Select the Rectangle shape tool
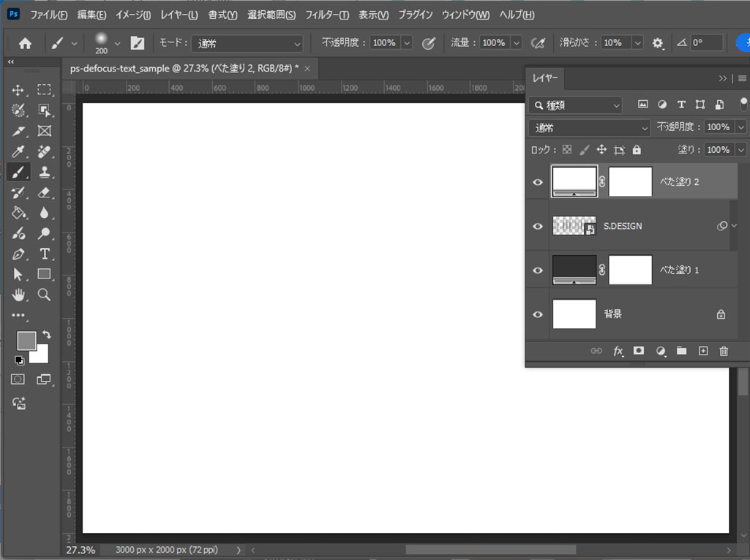This screenshot has width=750, height=560. (x=44, y=274)
